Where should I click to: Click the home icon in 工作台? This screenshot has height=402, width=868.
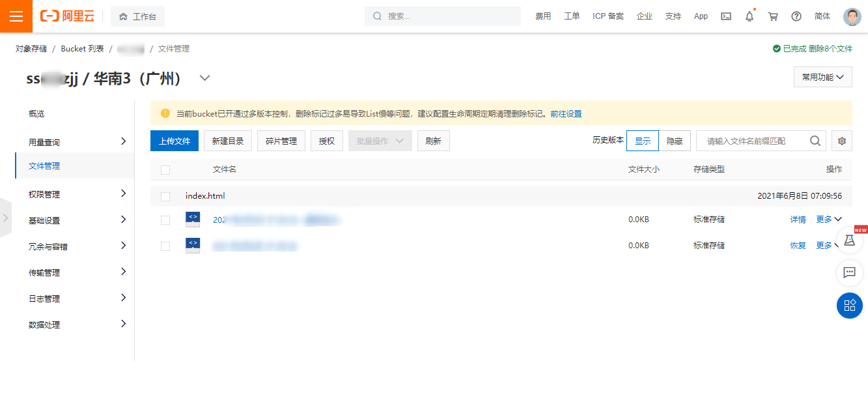tap(123, 16)
